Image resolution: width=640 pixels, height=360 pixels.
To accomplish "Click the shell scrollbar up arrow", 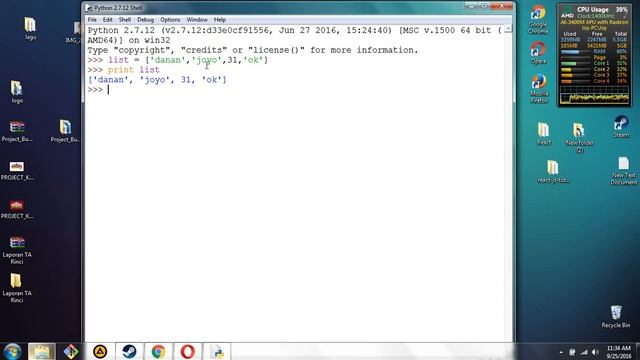I will coord(508,29).
